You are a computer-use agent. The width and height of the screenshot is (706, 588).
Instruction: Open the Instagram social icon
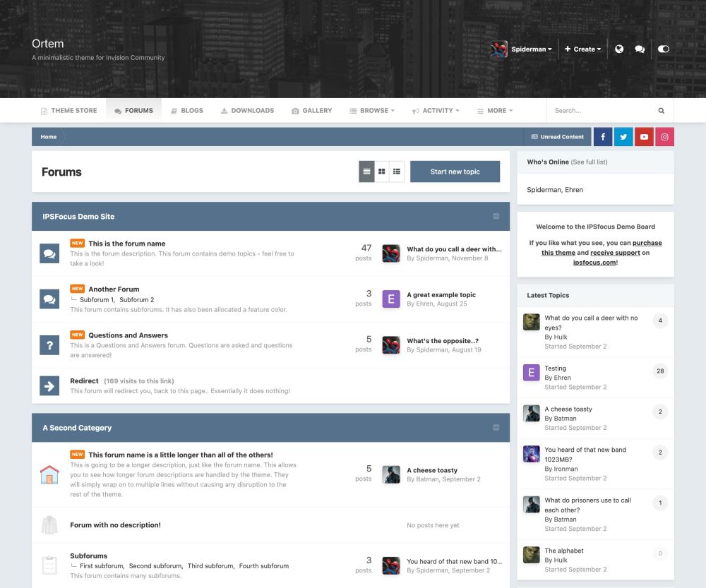coord(664,137)
